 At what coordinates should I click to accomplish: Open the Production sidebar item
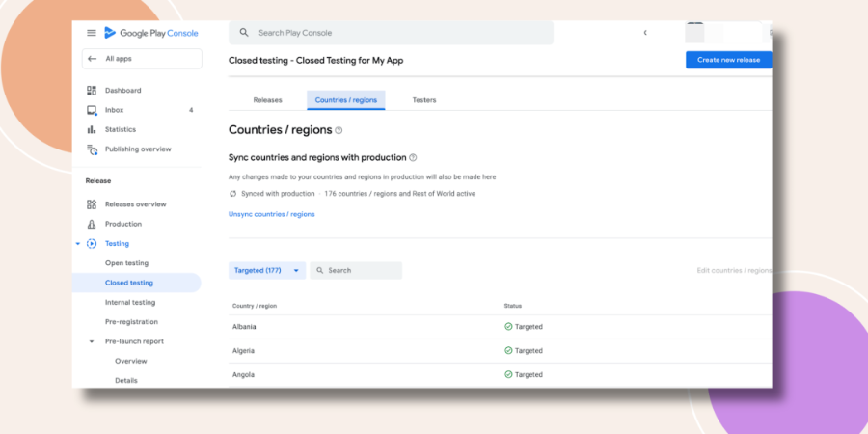click(x=123, y=224)
